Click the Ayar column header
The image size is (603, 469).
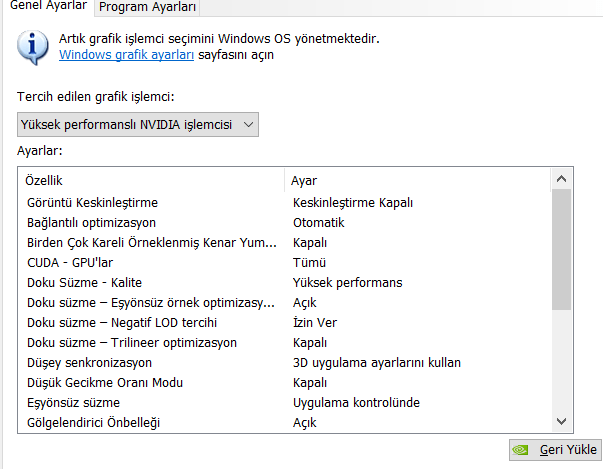(418, 180)
